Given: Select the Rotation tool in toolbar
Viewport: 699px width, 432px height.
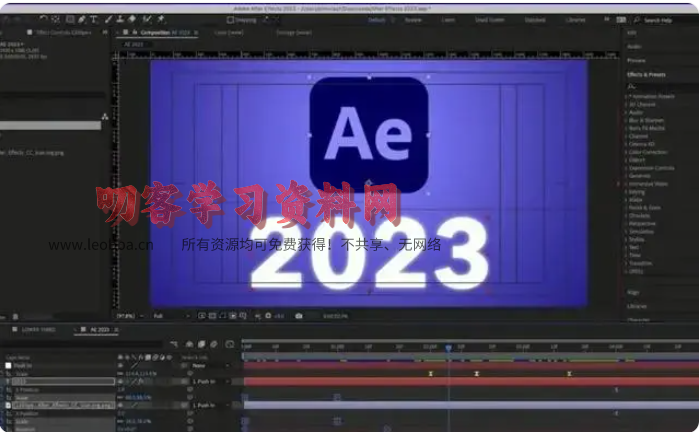Looking at the screenshot, I should click(43, 19).
